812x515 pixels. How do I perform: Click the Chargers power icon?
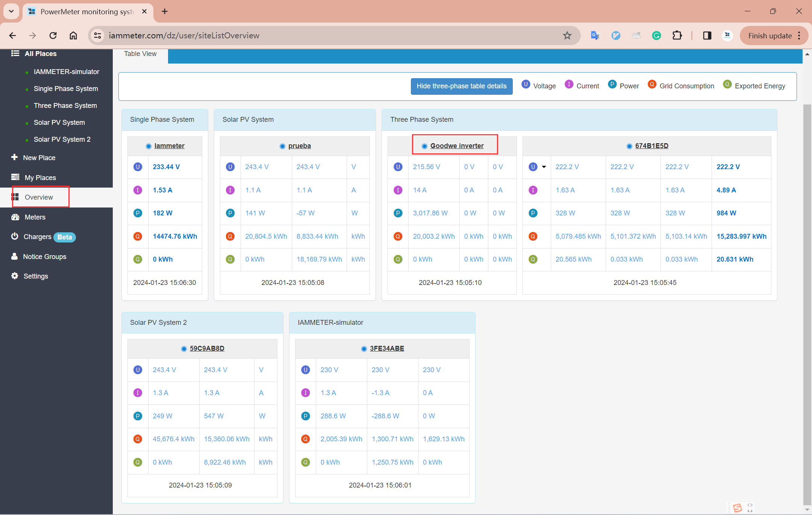(15, 236)
